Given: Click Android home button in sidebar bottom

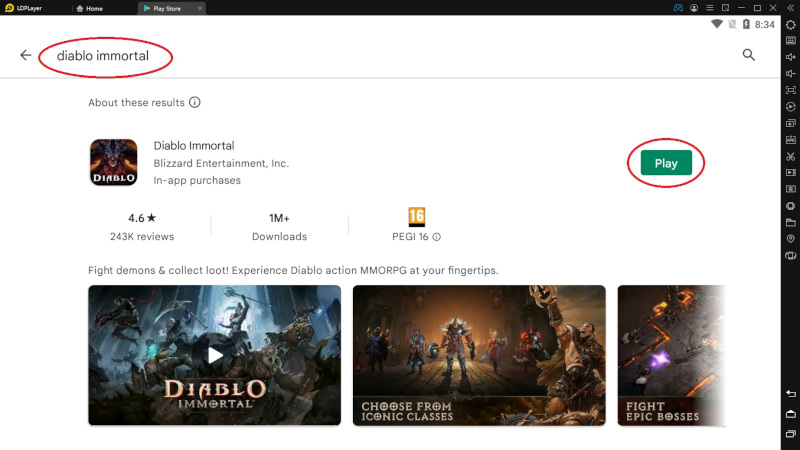Looking at the screenshot, I should coord(790,413).
